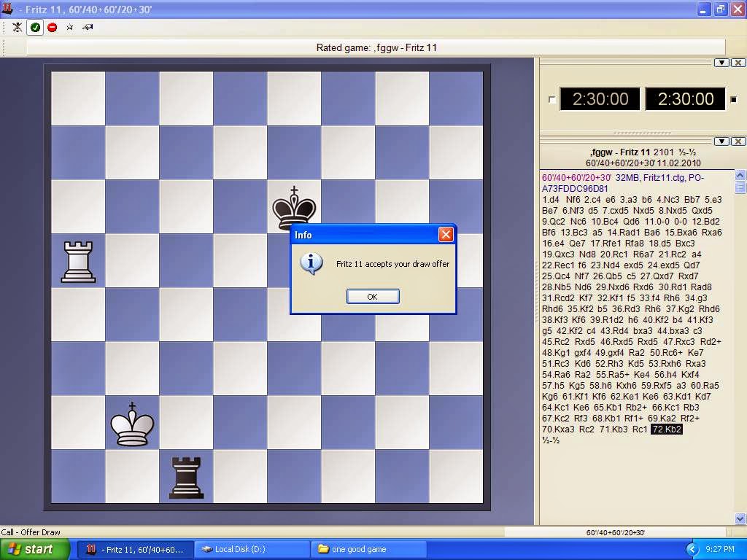Click the highlighted move 72.Kb2
747x560 pixels.
[667, 429]
